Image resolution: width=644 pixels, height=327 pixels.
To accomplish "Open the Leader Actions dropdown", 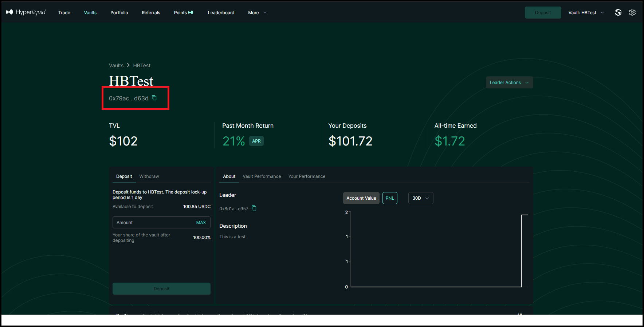I will click(x=509, y=83).
